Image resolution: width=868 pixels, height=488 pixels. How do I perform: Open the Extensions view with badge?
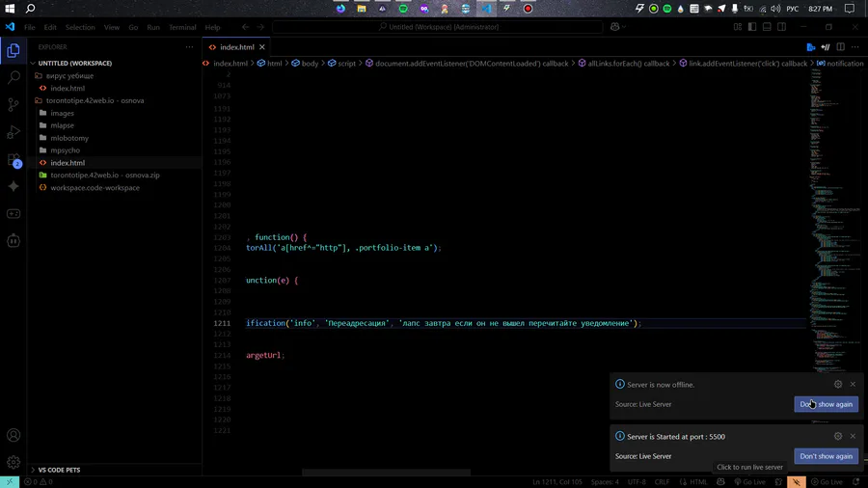[14, 159]
